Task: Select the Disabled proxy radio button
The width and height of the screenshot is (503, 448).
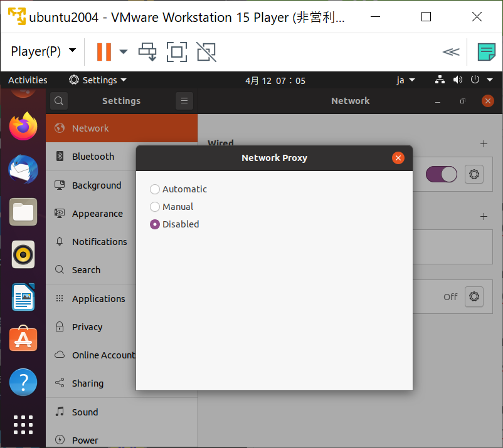Action: pyautogui.click(x=155, y=224)
